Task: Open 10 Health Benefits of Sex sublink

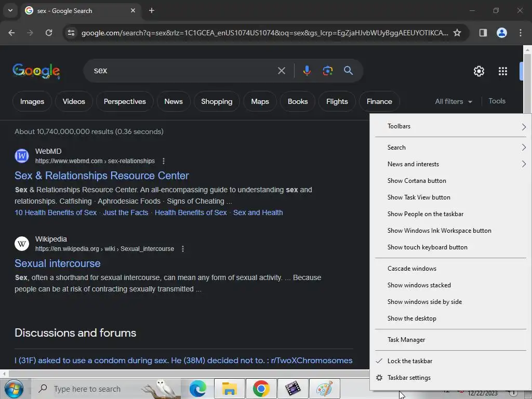Action: [55, 212]
